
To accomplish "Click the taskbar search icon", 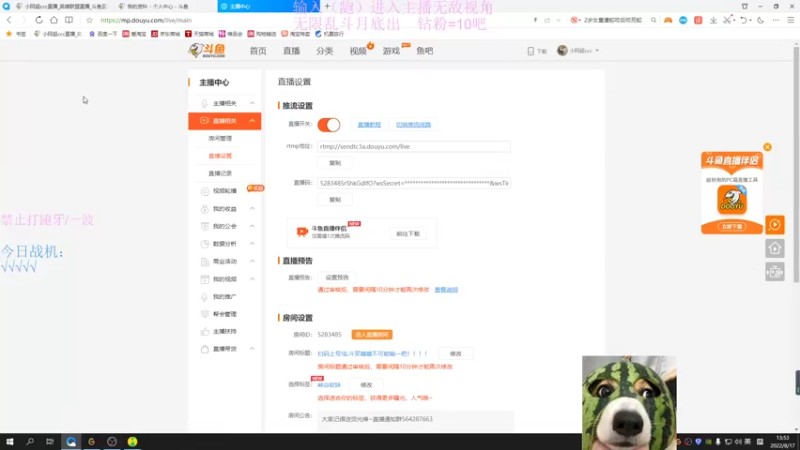I will [30, 441].
